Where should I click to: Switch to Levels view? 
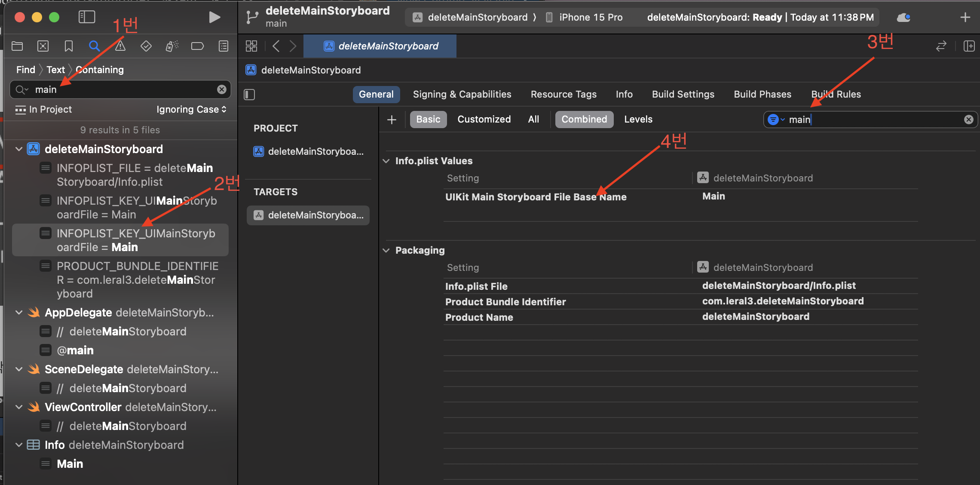pyautogui.click(x=638, y=119)
